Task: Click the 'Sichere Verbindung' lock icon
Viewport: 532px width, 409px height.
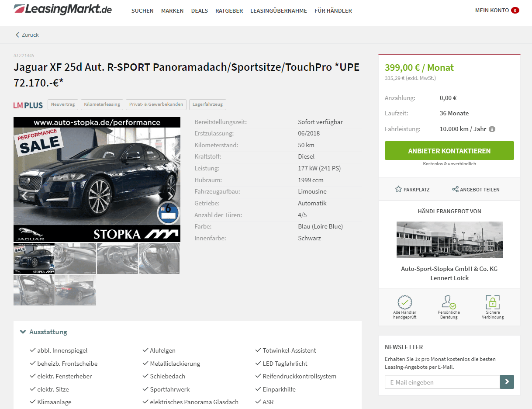Action: click(493, 302)
